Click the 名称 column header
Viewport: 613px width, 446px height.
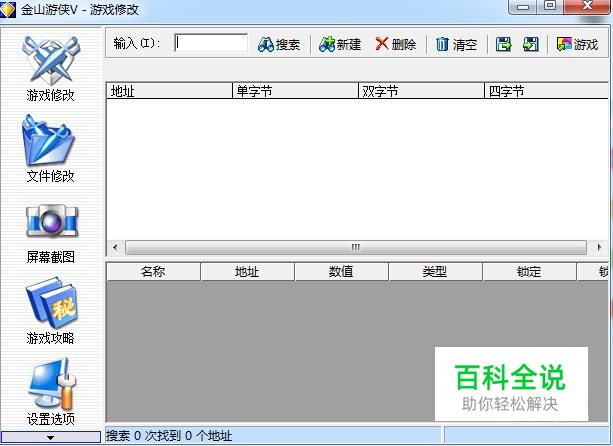[153, 271]
